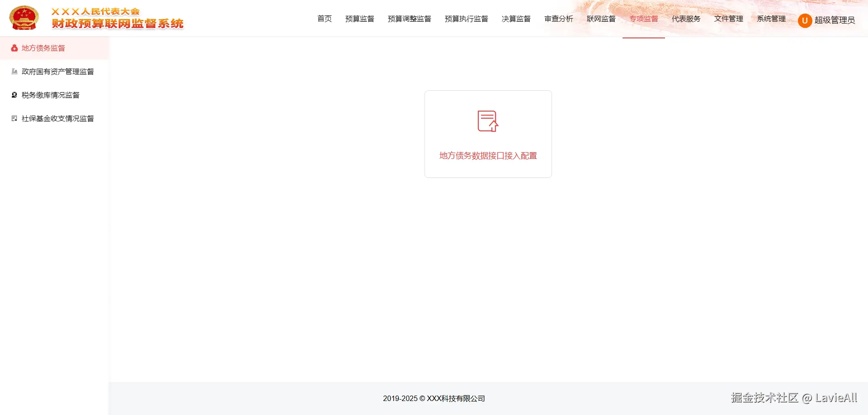Select the 税务缴库情况监督 sidebar icon
This screenshot has width=868, height=415.
(14, 95)
